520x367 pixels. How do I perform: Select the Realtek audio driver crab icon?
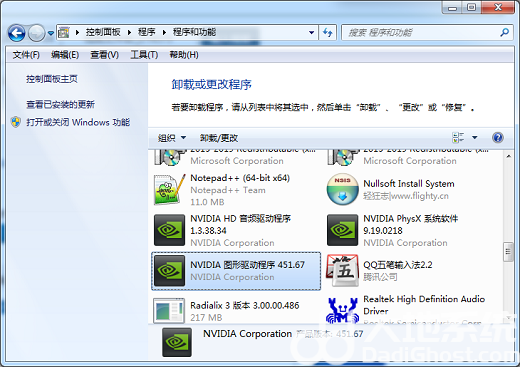[342, 311]
